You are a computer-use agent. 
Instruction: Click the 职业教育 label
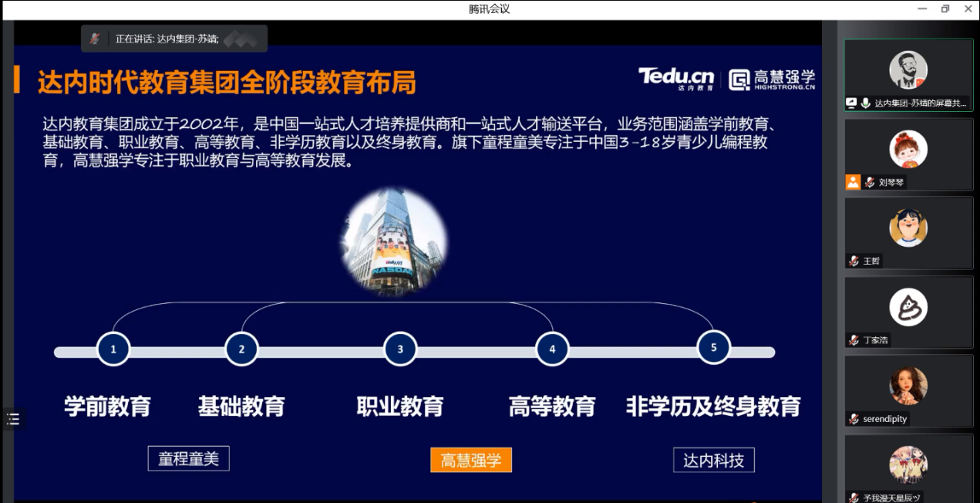pos(400,406)
